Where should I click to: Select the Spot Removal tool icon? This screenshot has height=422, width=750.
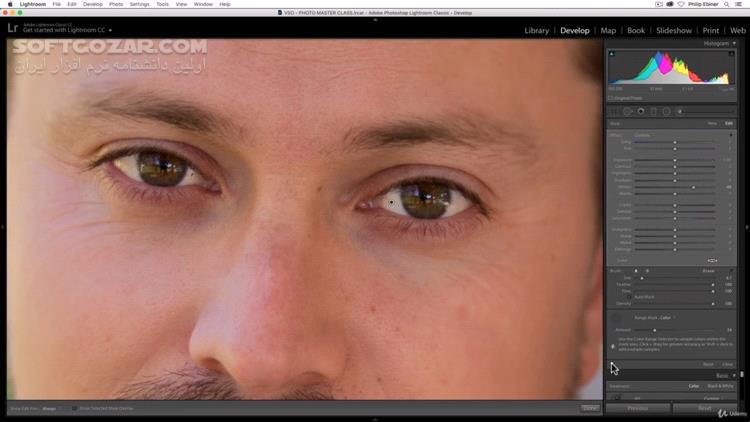click(x=628, y=111)
